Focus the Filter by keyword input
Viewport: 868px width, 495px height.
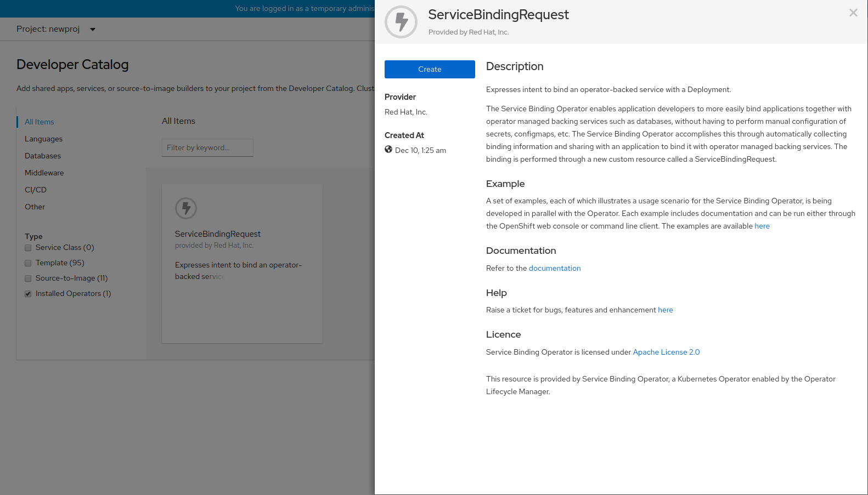coord(207,147)
